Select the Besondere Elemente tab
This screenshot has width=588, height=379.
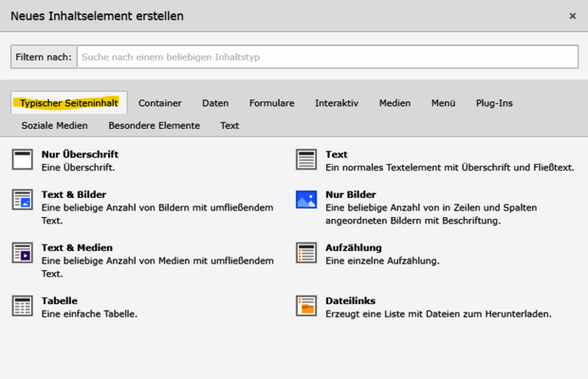tap(154, 125)
